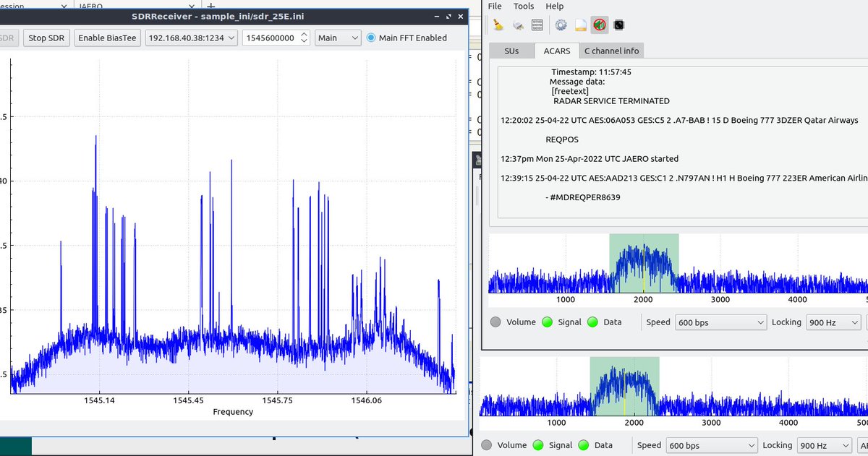Open the gear settings icon in JAERO toolbar
Viewport: 868px width, 456px height.
point(561,25)
